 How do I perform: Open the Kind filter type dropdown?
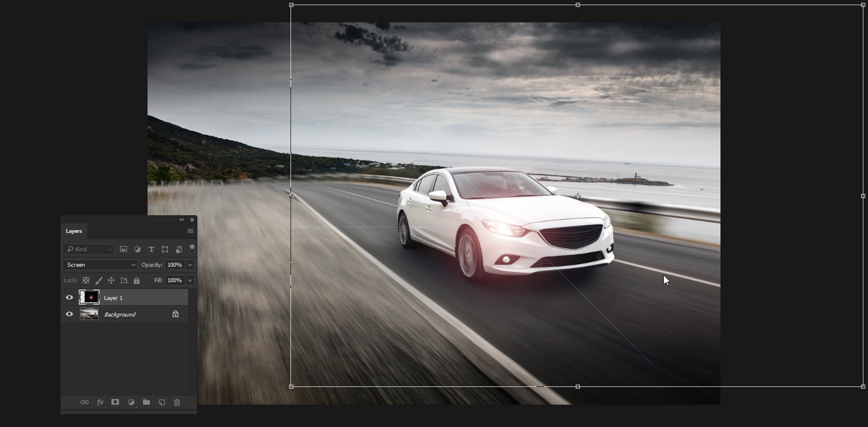pos(89,249)
